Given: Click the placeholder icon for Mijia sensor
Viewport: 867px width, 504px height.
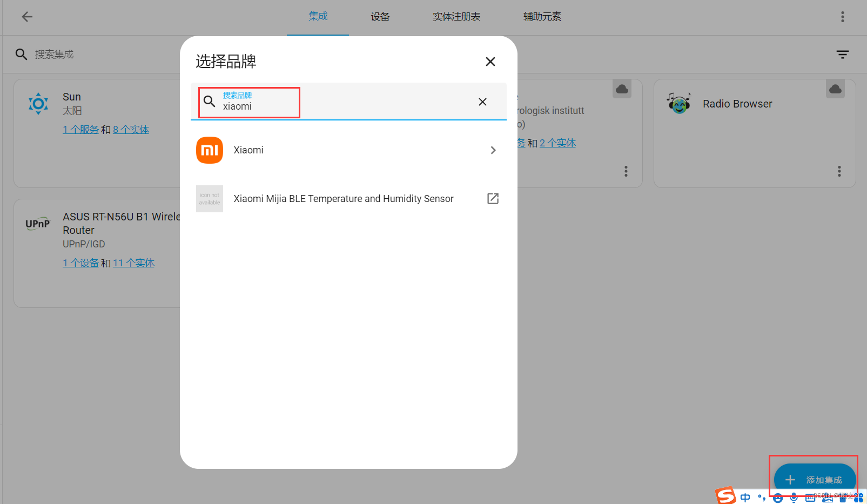Looking at the screenshot, I should [210, 199].
